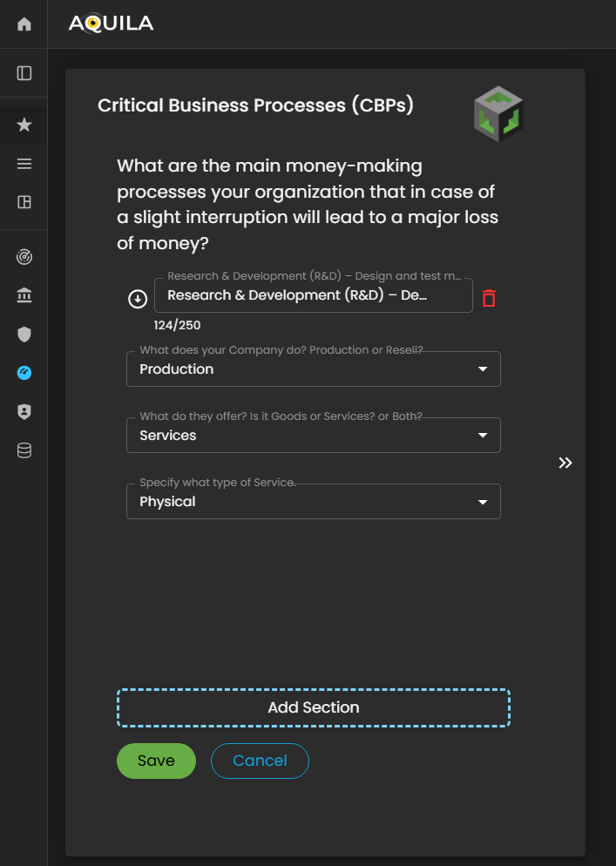This screenshot has height=866, width=616.
Task: Click the radar scan sidebar icon
Action: (x=24, y=257)
